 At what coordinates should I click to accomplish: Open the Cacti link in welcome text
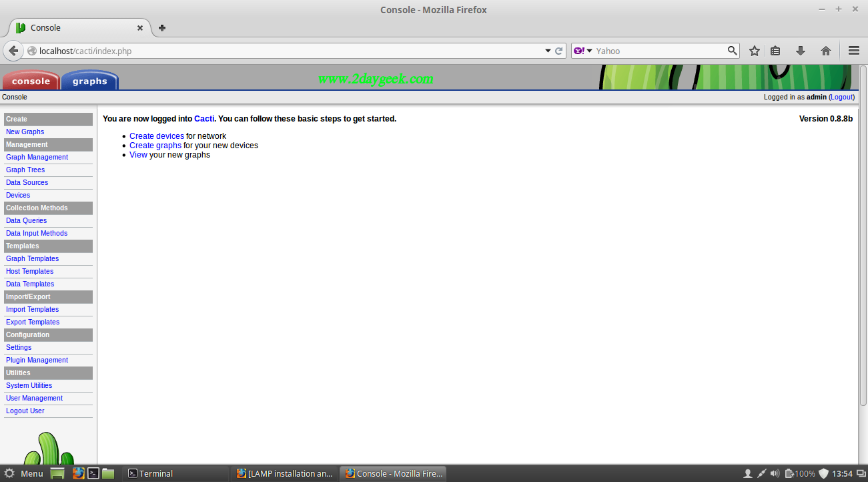pyautogui.click(x=204, y=119)
